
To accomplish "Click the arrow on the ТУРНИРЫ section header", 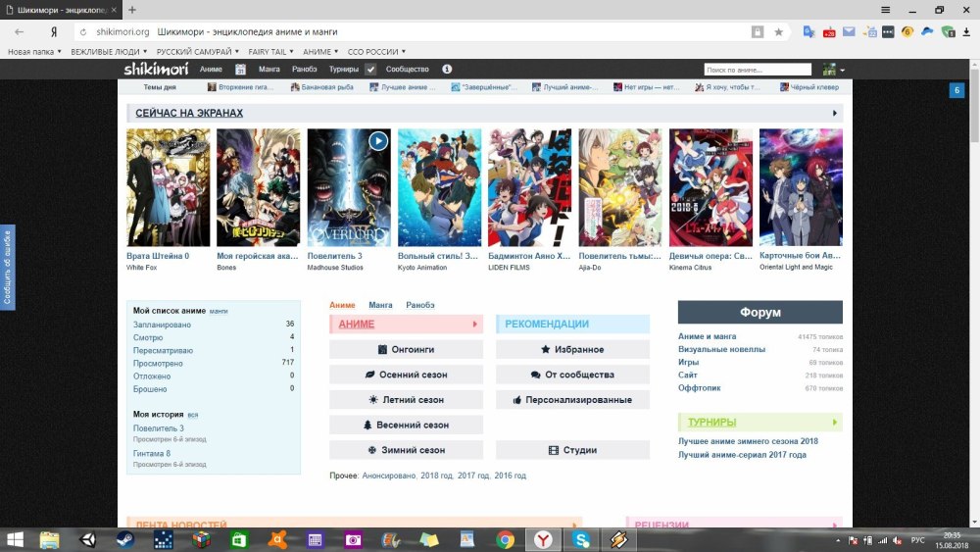I will pyautogui.click(x=834, y=422).
